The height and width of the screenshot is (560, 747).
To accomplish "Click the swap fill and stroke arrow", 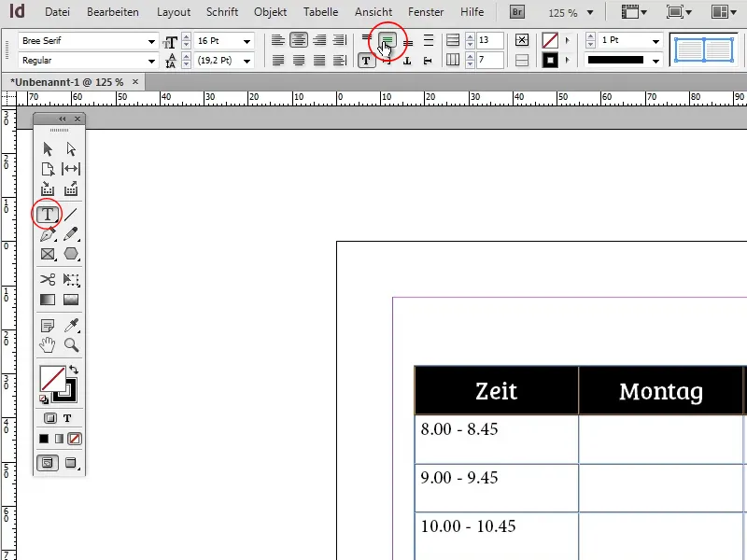I will click(x=74, y=370).
